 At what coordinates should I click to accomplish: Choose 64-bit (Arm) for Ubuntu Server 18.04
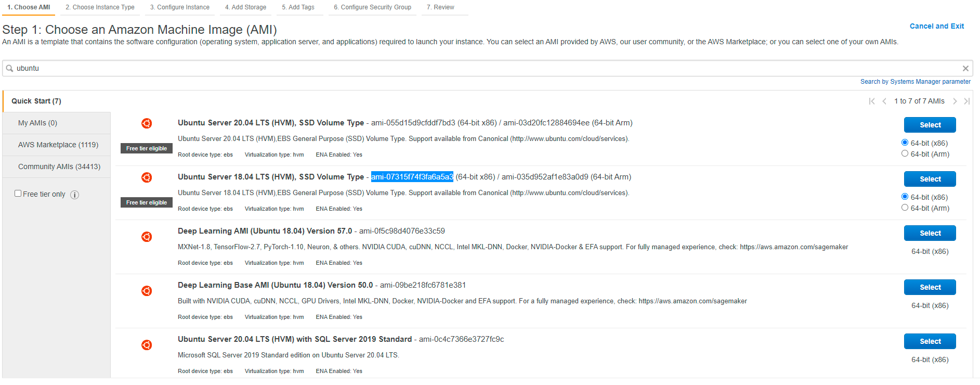tap(905, 208)
